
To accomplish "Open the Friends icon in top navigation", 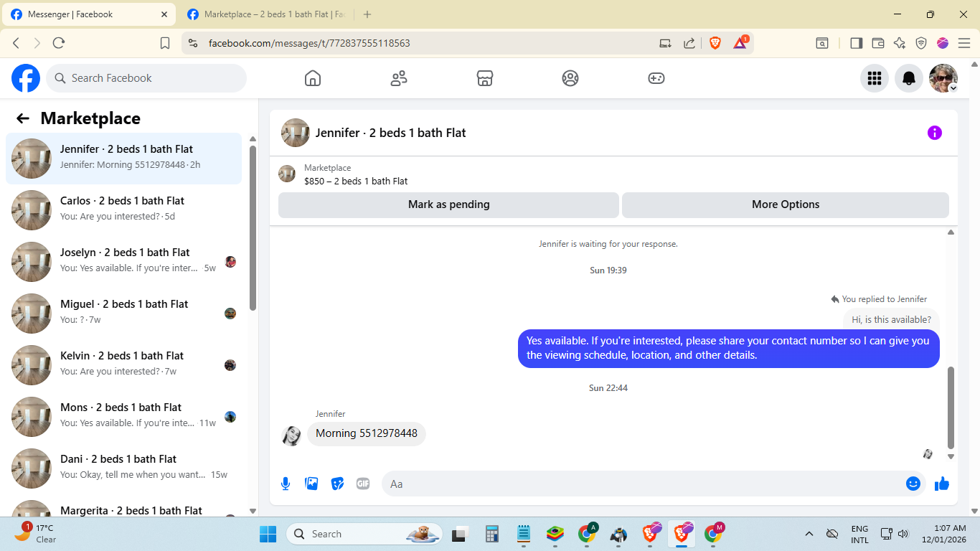I will (399, 78).
